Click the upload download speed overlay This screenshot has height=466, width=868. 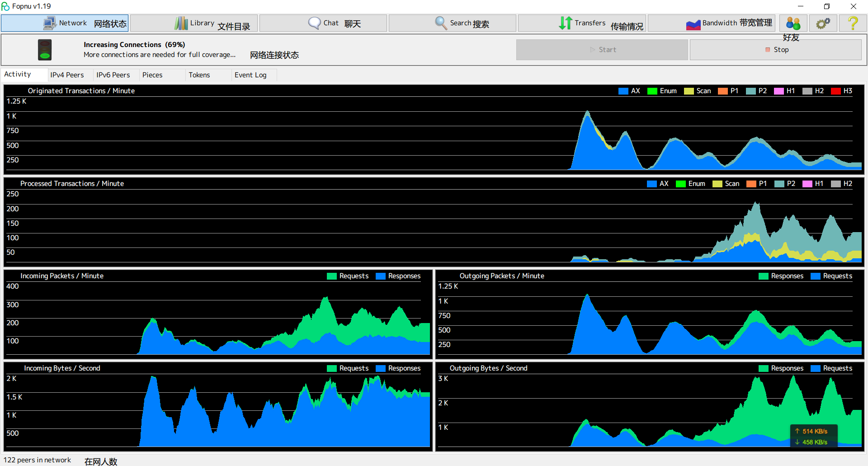pyautogui.click(x=814, y=437)
